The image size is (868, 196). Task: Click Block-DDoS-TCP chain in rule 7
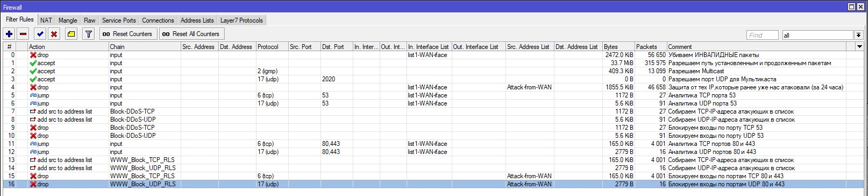(x=132, y=111)
